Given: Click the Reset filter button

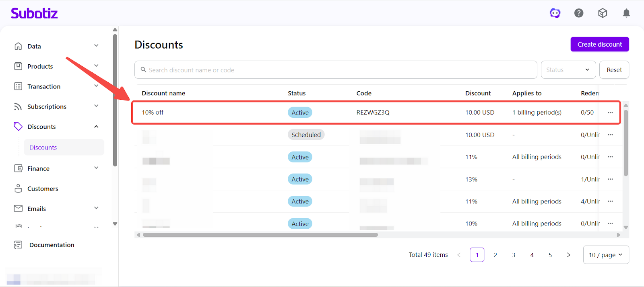Looking at the screenshot, I should (x=614, y=70).
